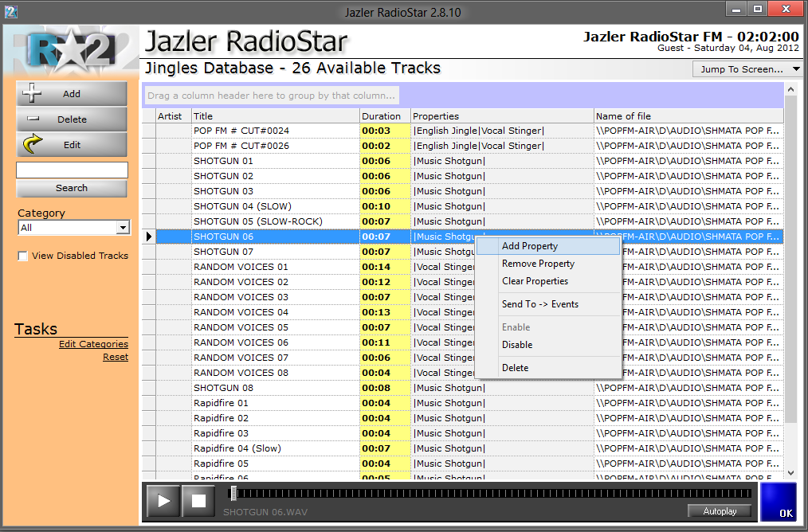Image resolution: width=808 pixels, height=532 pixels.
Task: Click the 00:14 duration of RANDOM VOICES 01
Action: point(385,267)
